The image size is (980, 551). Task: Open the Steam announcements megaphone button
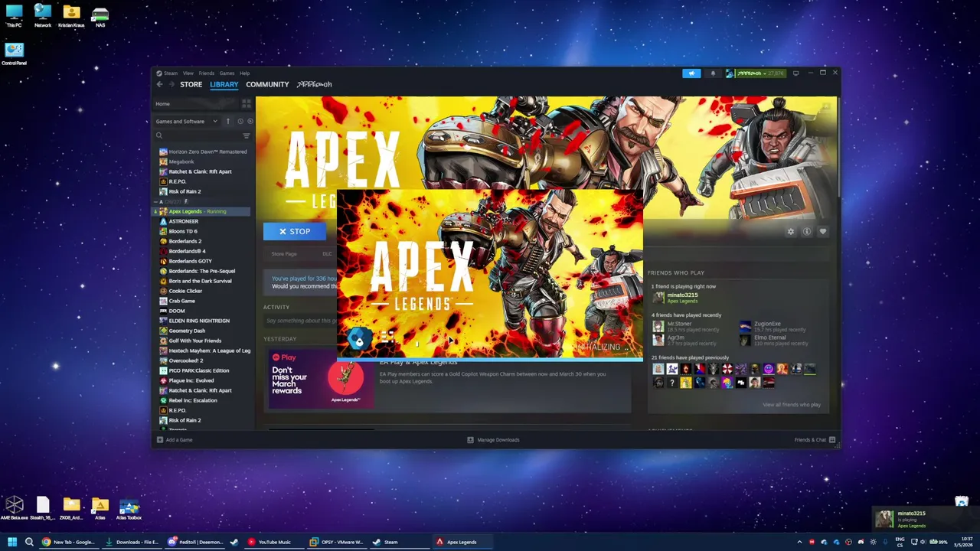[x=691, y=73]
